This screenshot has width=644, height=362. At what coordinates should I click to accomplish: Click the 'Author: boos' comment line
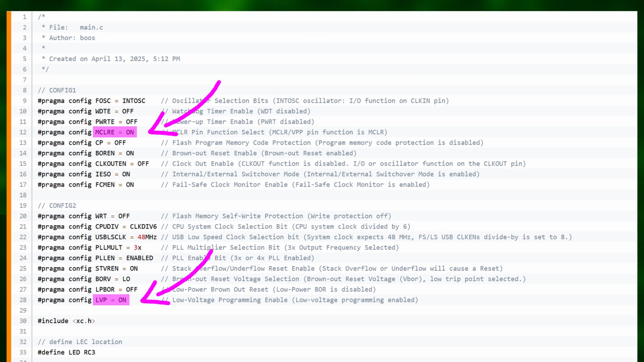(72, 38)
